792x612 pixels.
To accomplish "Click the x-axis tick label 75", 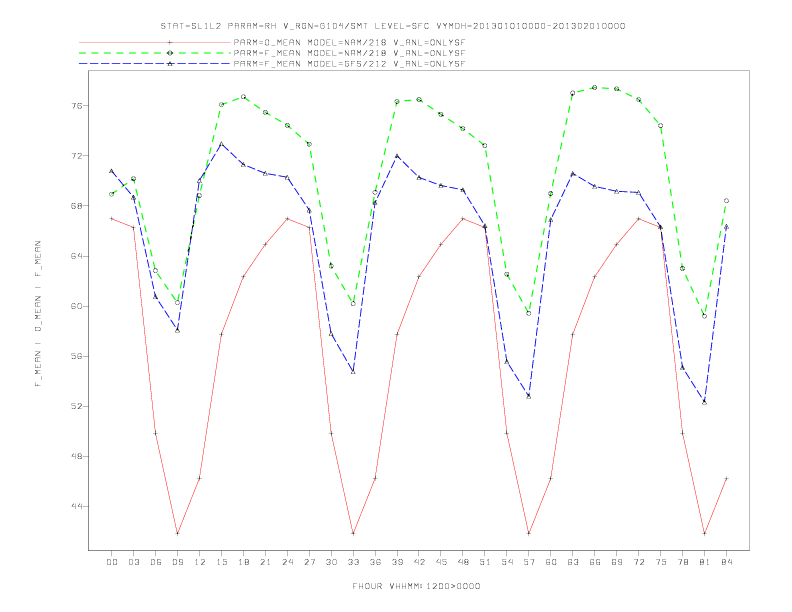I will tap(661, 562).
